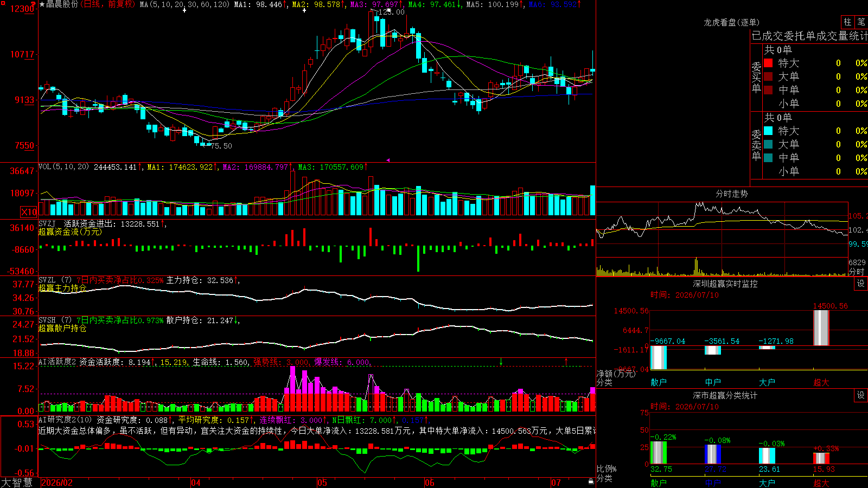Viewport: 868px width, 488px height.
Task: Click the 前复权 adjustment label
Action: click(120, 4)
